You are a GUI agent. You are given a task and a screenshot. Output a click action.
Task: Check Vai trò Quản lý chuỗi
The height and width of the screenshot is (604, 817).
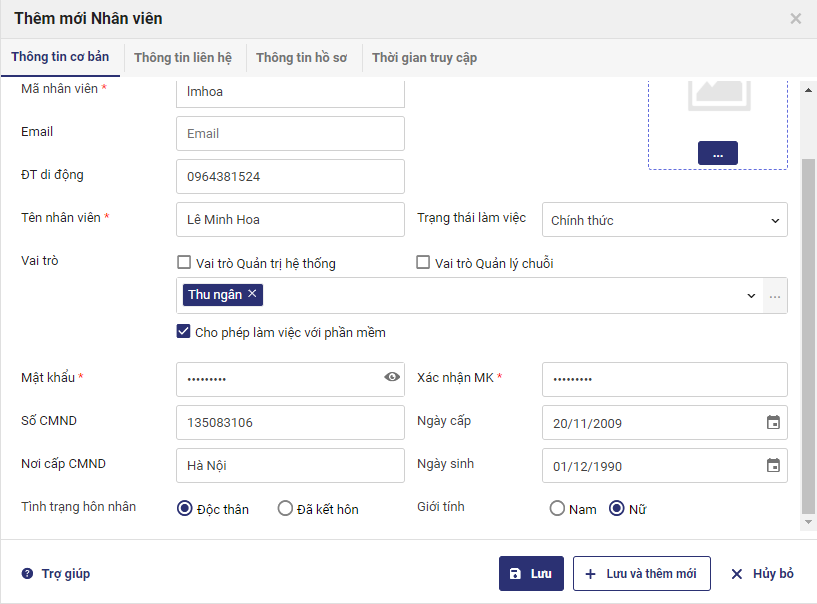coord(423,263)
